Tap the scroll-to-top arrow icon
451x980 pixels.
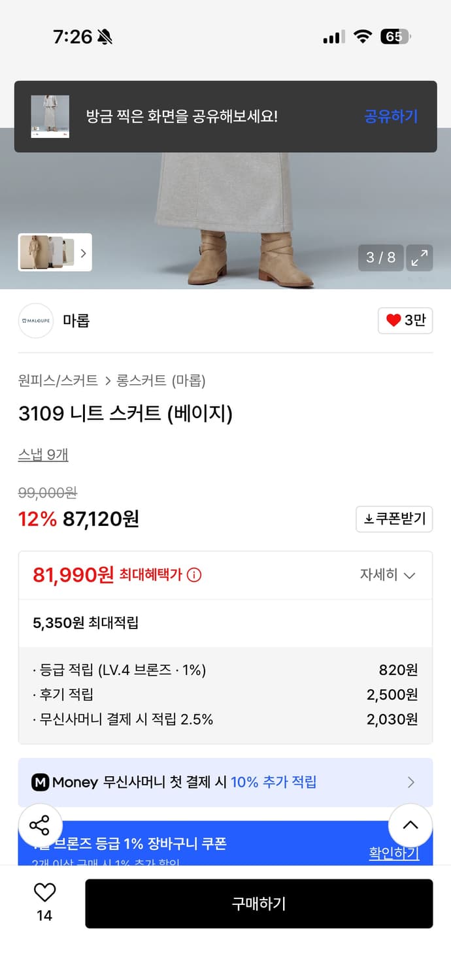pos(410,825)
